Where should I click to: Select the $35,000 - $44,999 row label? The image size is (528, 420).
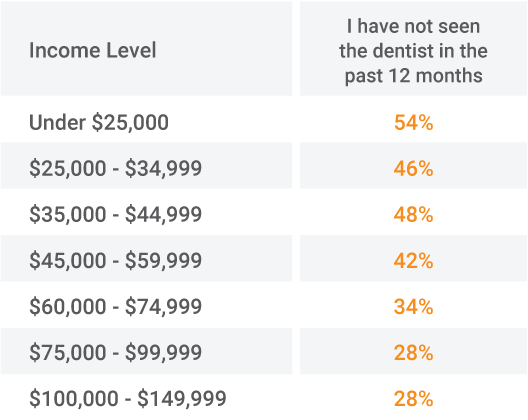point(116,214)
